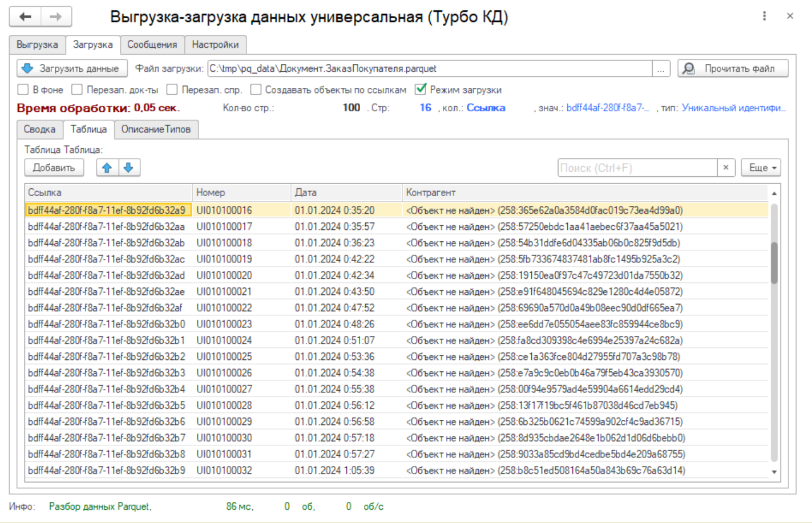Clear the search field with X
This screenshot has height=523, width=812.
click(725, 168)
